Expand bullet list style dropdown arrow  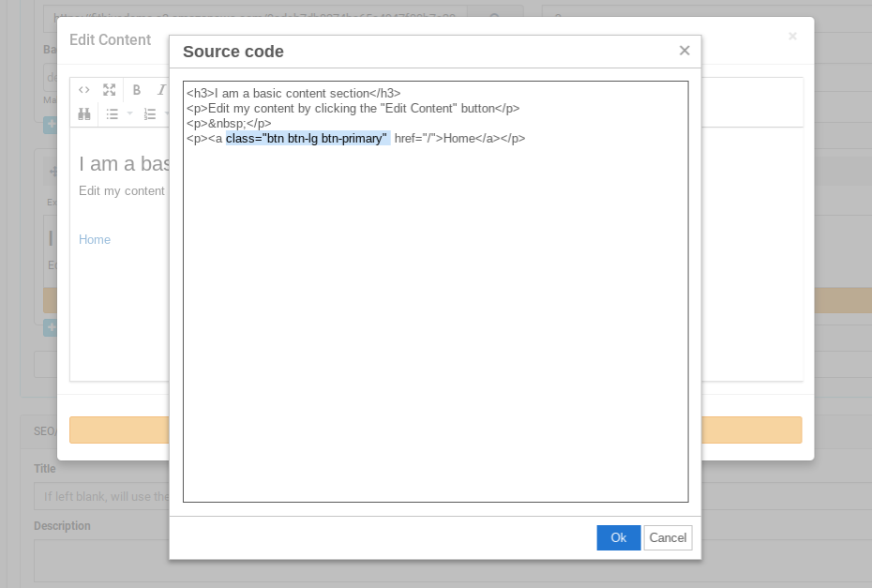tap(129, 114)
